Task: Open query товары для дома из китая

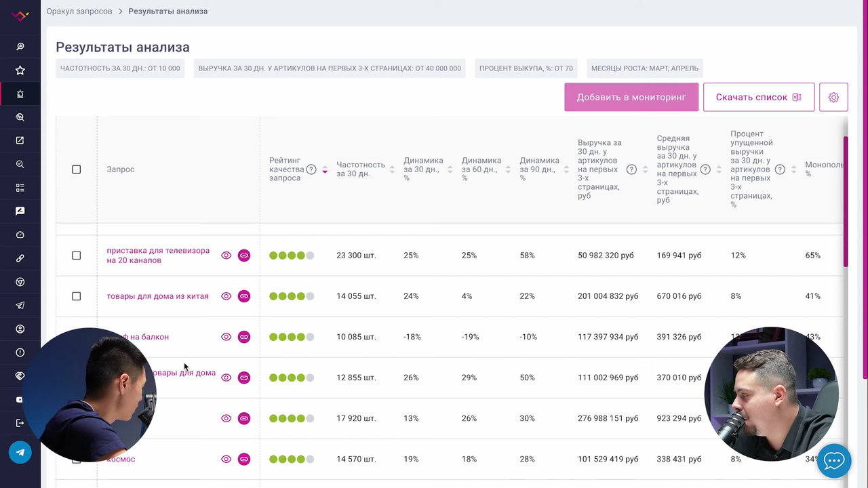Action: (157, 296)
